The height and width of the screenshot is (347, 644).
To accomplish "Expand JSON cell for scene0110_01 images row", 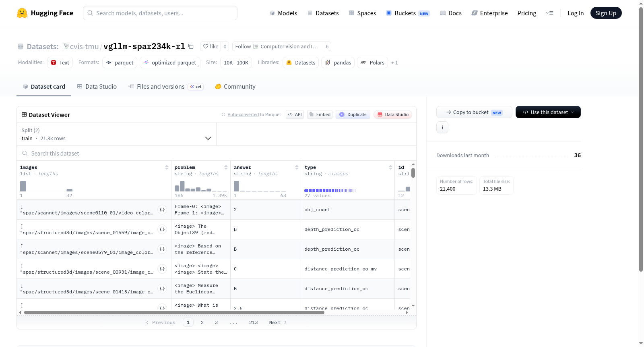I will 162,210.
